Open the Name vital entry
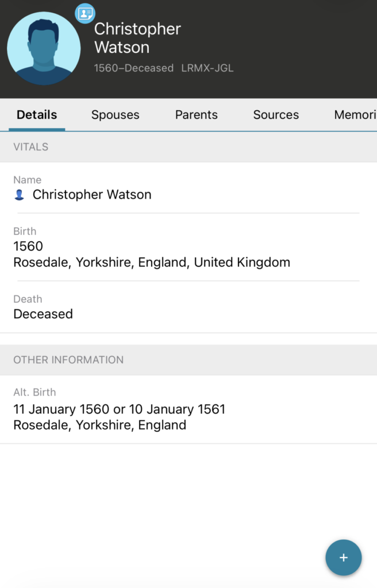377x588 pixels. click(92, 195)
